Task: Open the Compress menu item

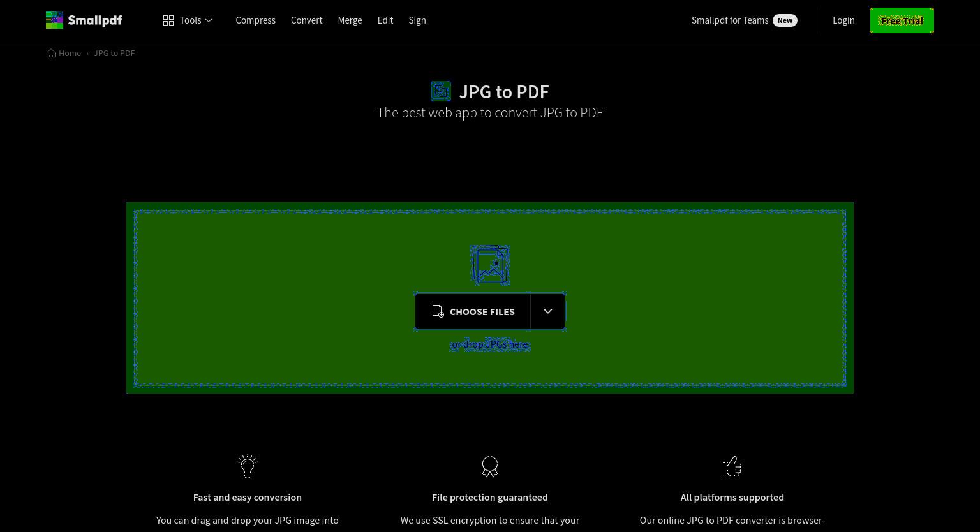Action: [255, 20]
